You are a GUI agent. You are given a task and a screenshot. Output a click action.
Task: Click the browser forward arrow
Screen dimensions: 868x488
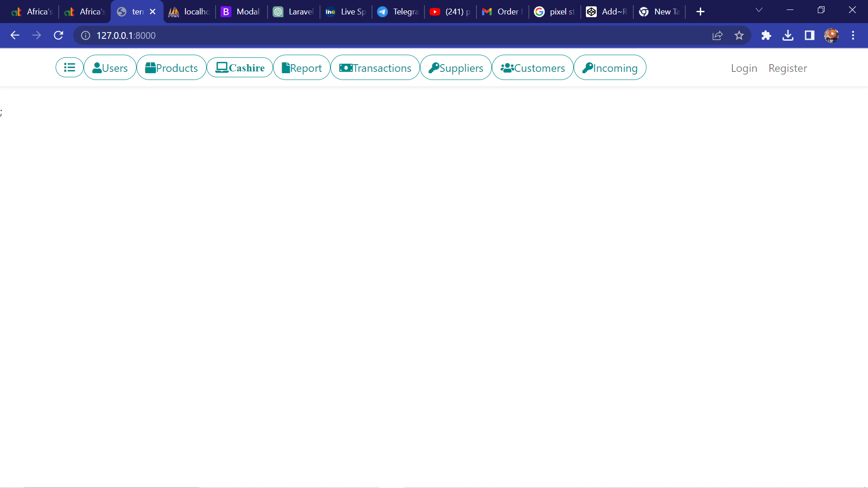[37, 35]
